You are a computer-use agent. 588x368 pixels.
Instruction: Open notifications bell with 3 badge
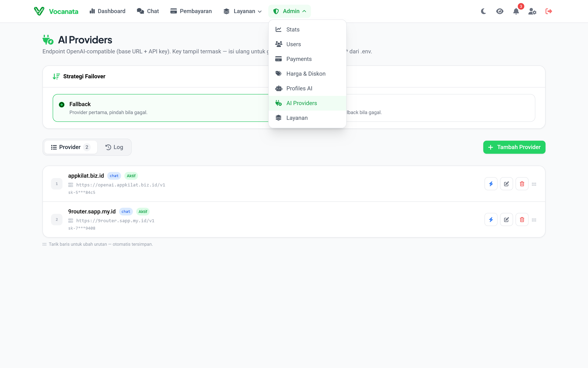tap(516, 11)
